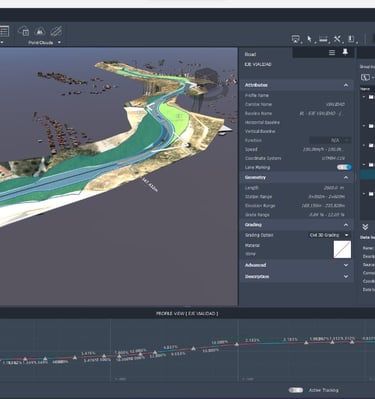
Task: Expand the Advanced section
Action: (346, 265)
